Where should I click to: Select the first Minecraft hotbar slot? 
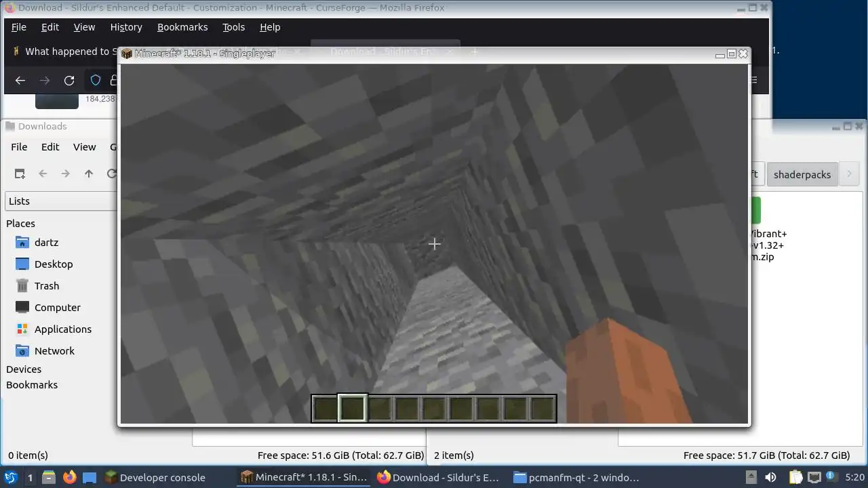325,409
